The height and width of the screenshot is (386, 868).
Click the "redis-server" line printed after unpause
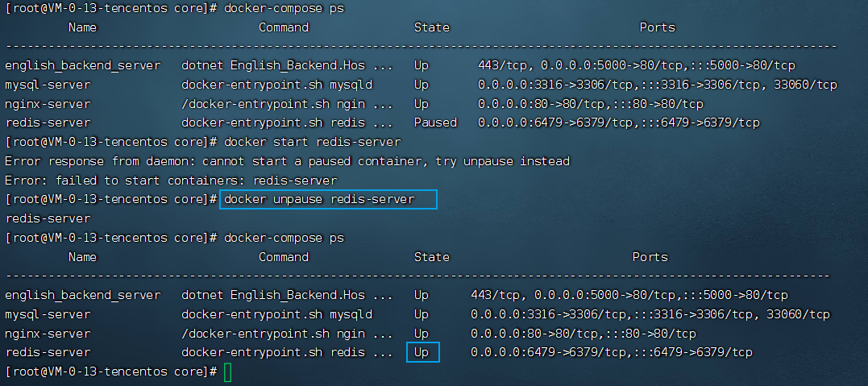point(48,218)
